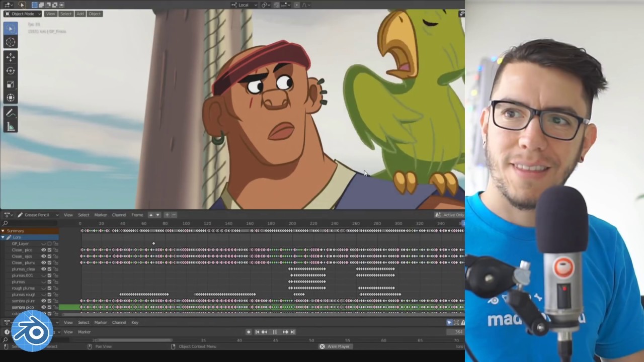644x362 pixels.
Task: Uncheck the rough plumas layer checkbox
Action: 49,288
